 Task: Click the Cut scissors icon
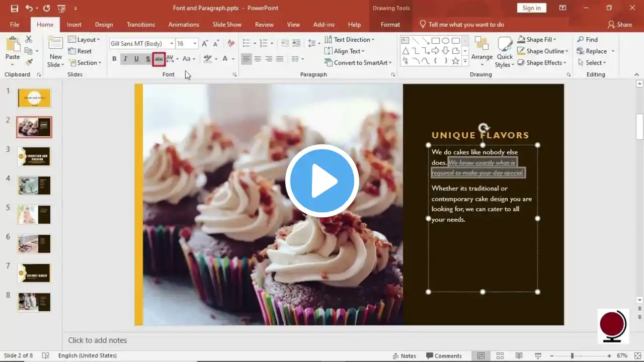click(29, 39)
